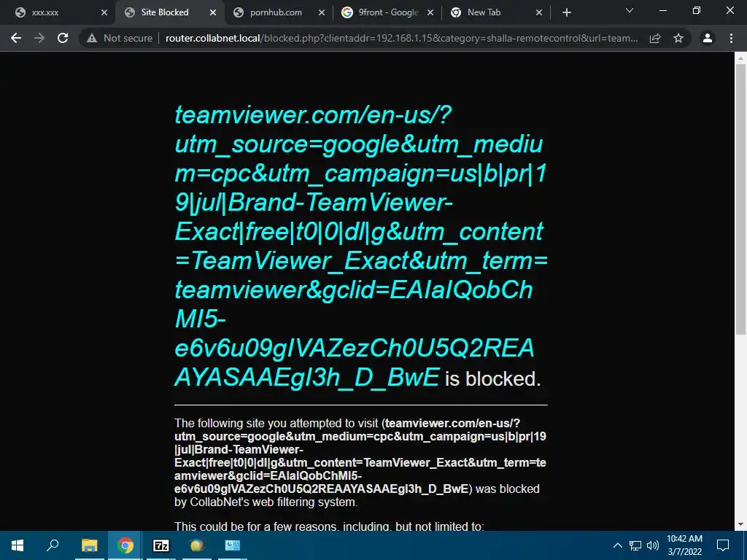Focus the address bar URL

coord(402,38)
